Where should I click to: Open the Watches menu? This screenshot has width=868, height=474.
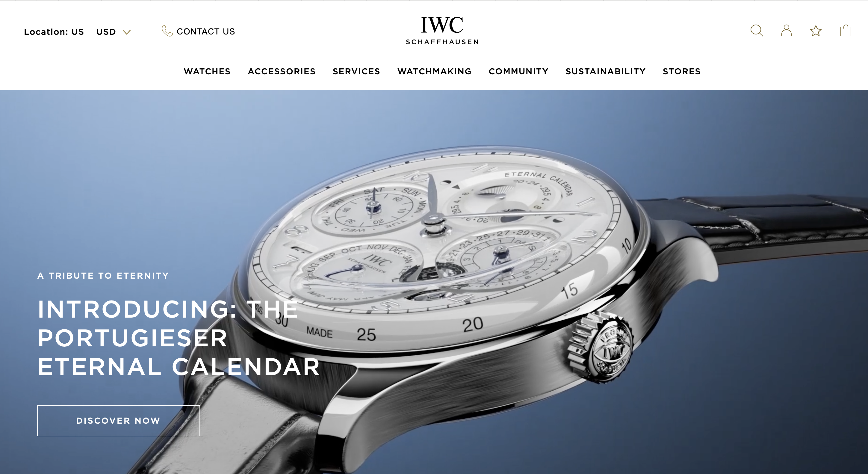click(207, 71)
